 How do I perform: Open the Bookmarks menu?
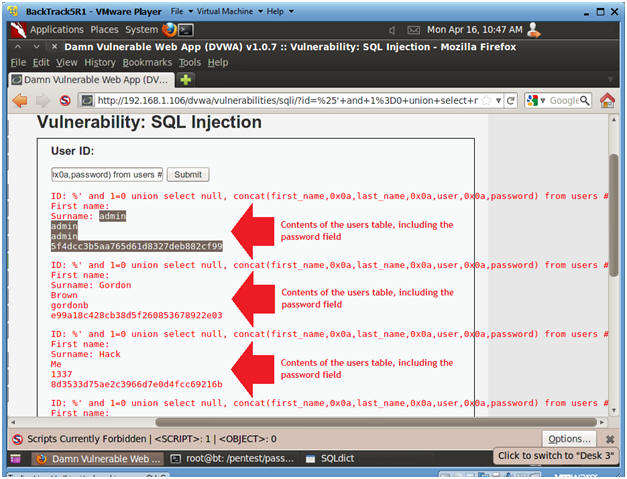point(147,63)
